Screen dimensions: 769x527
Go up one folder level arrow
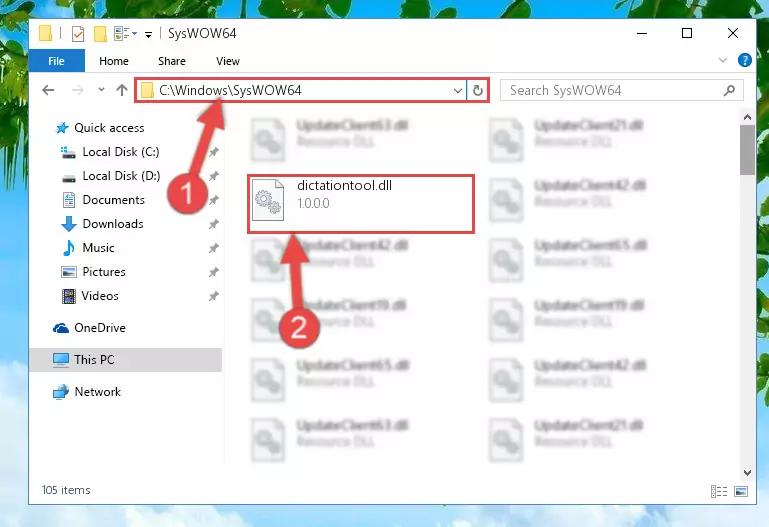point(122,90)
